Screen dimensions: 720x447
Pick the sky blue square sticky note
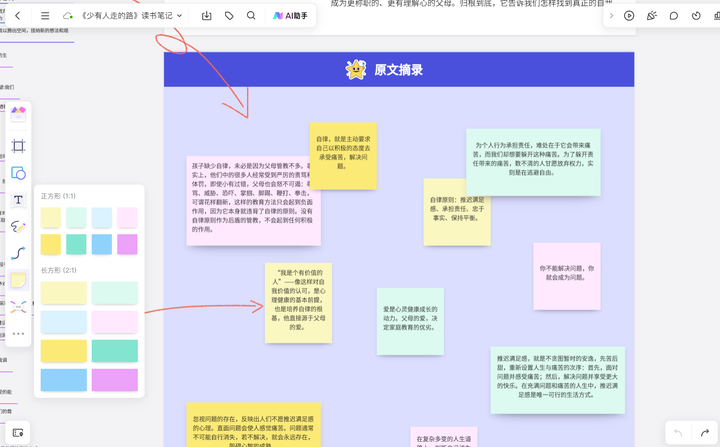tap(101, 244)
